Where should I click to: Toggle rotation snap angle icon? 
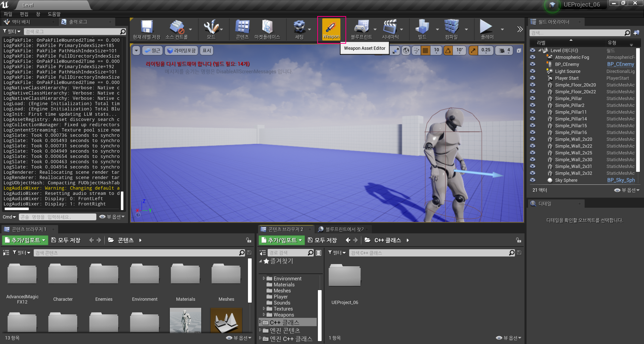448,51
